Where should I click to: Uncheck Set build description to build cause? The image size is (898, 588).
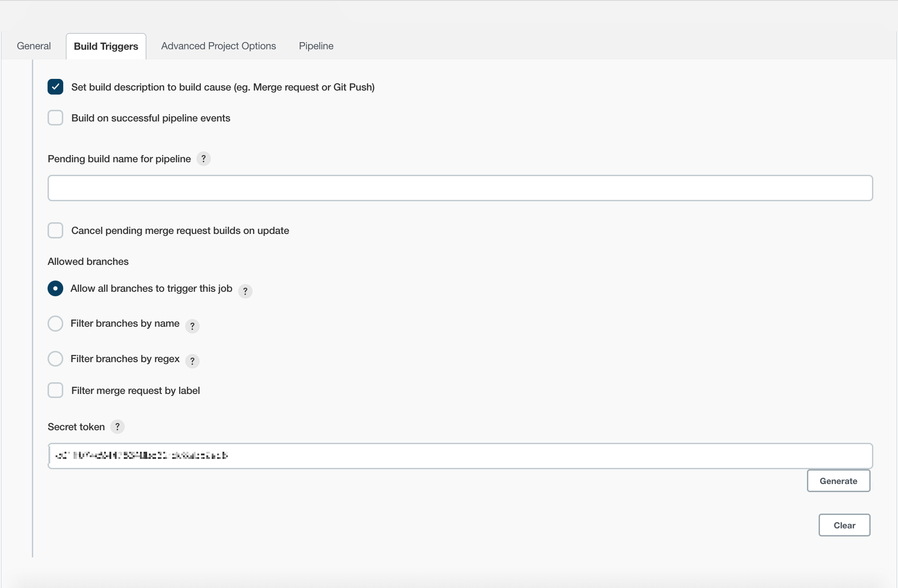(x=55, y=87)
